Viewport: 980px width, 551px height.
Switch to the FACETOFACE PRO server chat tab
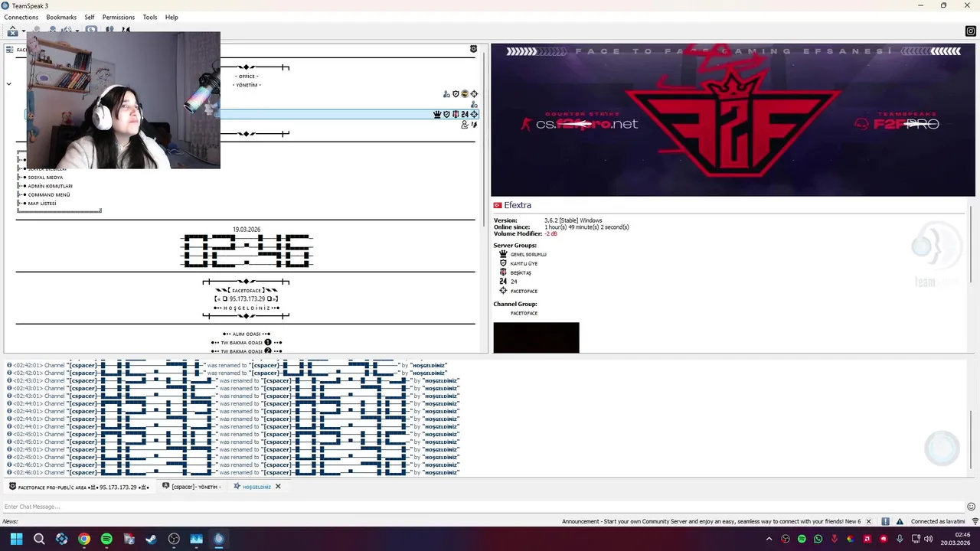coord(78,487)
